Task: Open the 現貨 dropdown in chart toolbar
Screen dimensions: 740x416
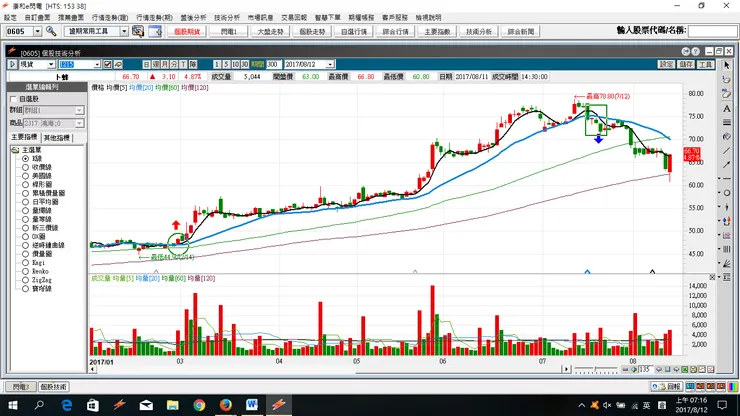Action: point(51,64)
